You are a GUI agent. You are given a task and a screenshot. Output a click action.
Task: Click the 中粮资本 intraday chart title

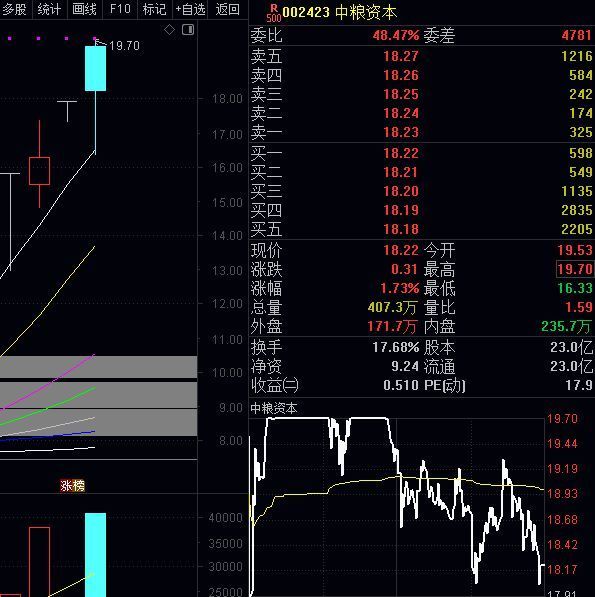(274, 409)
